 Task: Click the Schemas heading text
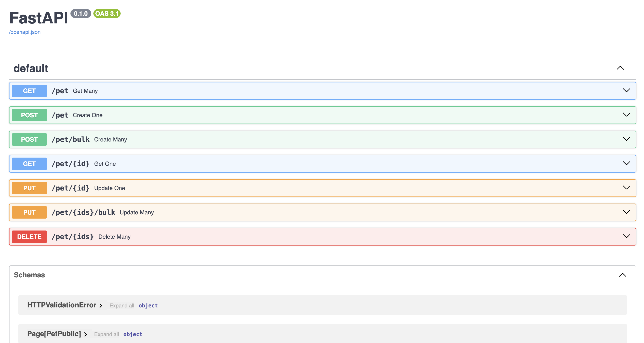pyautogui.click(x=29, y=275)
